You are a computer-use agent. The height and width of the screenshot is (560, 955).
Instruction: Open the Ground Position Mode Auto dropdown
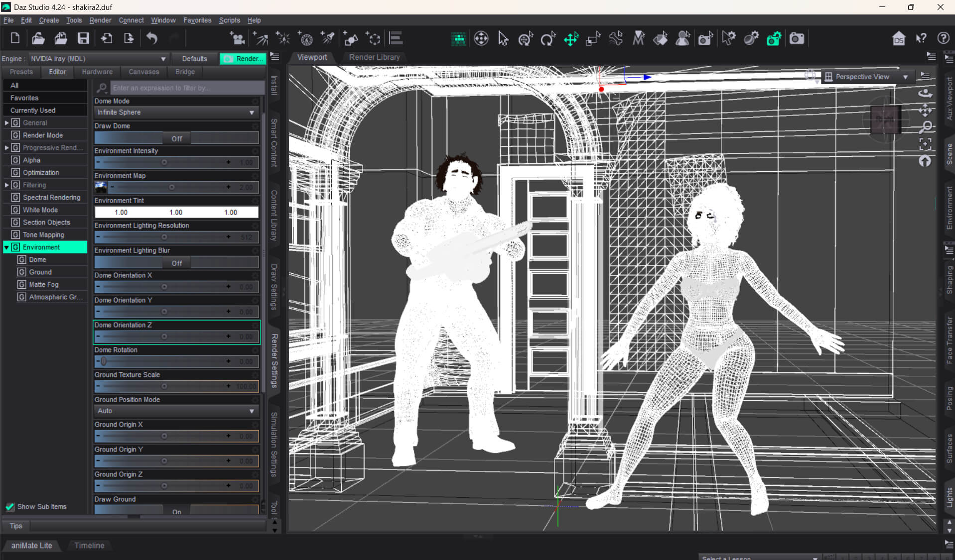pos(176,411)
